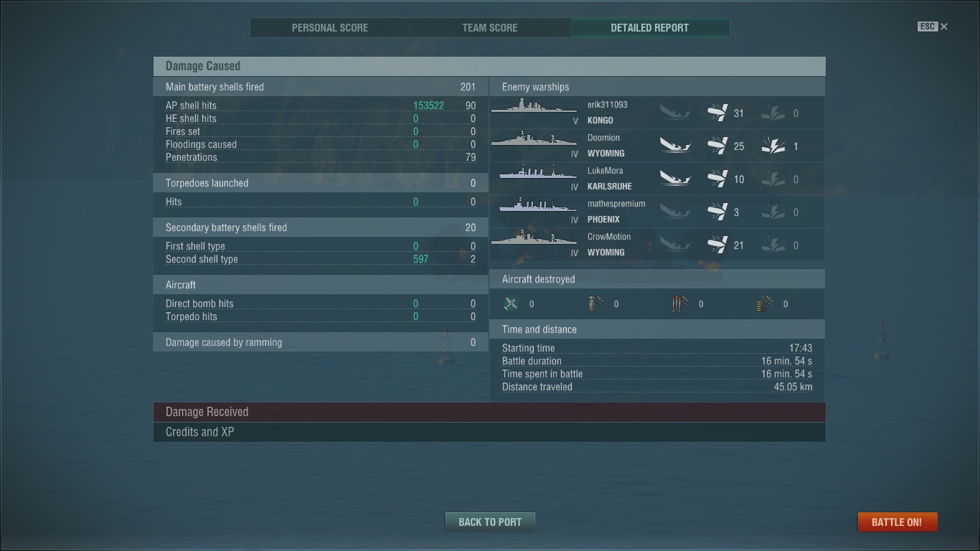The height and width of the screenshot is (551, 980).
Task: Click the shell hits icon on Kongo row
Action: (717, 113)
